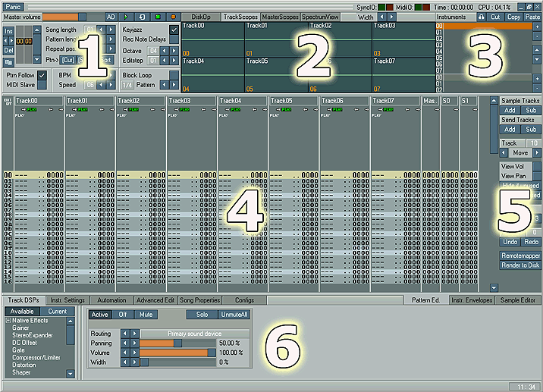This screenshot has height=392, width=543.
Task: Increase Song length with the right arrow
Action: tap(111, 30)
